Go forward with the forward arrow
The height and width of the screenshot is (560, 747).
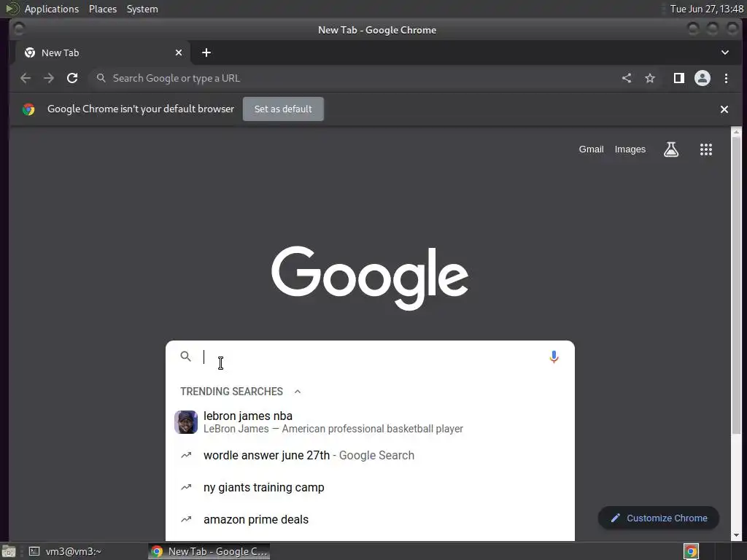[x=49, y=78]
